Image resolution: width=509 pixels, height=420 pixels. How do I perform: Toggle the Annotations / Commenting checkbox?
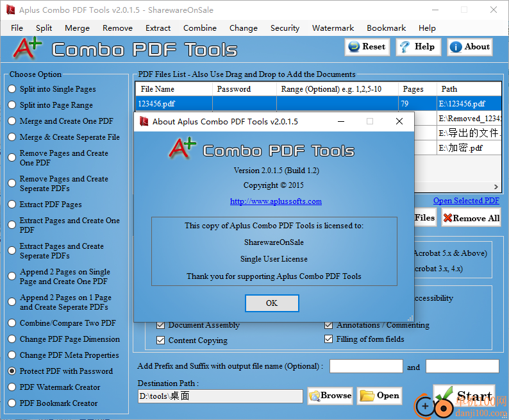point(328,325)
